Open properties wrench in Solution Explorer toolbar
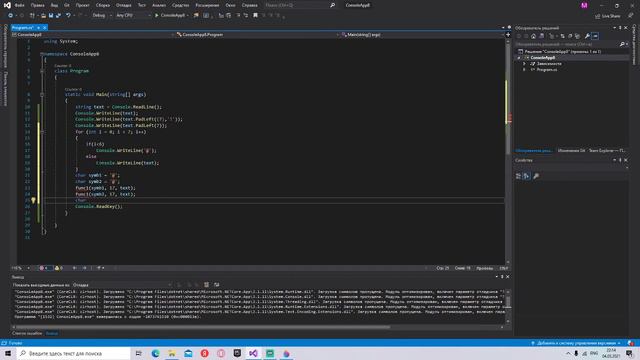The height and width of the screenshot is (360, 640). pos(587,36)
